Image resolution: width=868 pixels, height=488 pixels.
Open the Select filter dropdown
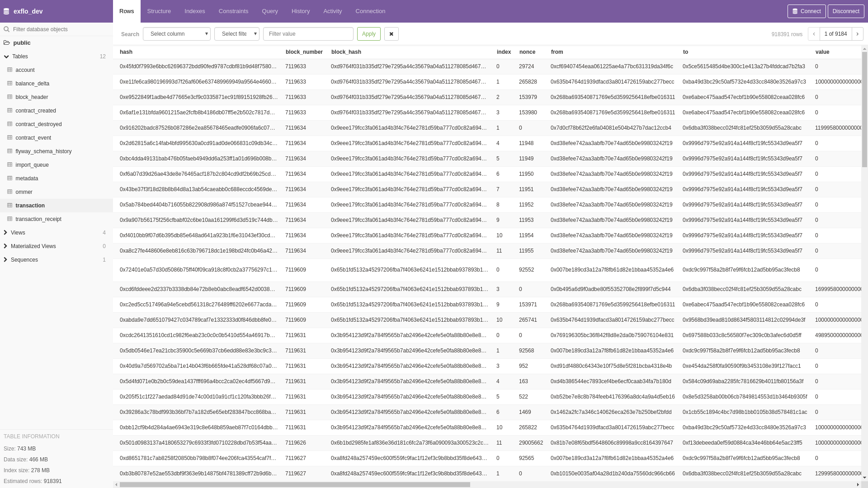tap(237, 34)
